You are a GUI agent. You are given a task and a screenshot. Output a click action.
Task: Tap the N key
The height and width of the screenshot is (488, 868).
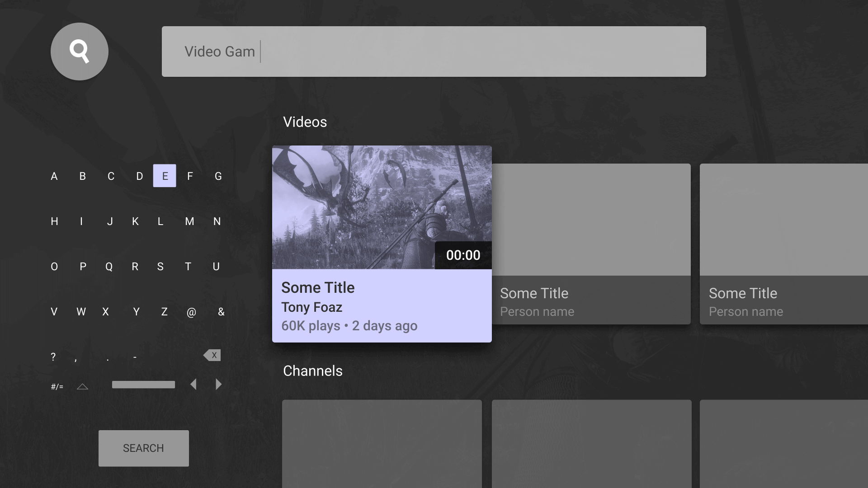tap(217, 221)
